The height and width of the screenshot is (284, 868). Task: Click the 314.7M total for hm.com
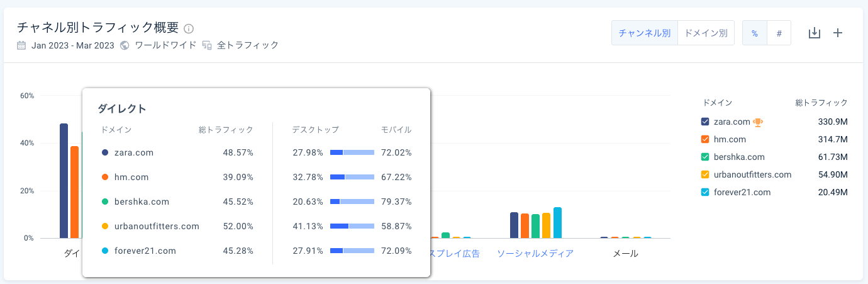tap(832, 139)
